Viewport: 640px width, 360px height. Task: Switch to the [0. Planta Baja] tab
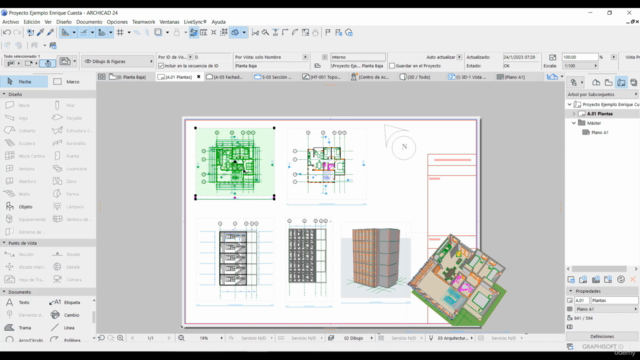[128, 77]
